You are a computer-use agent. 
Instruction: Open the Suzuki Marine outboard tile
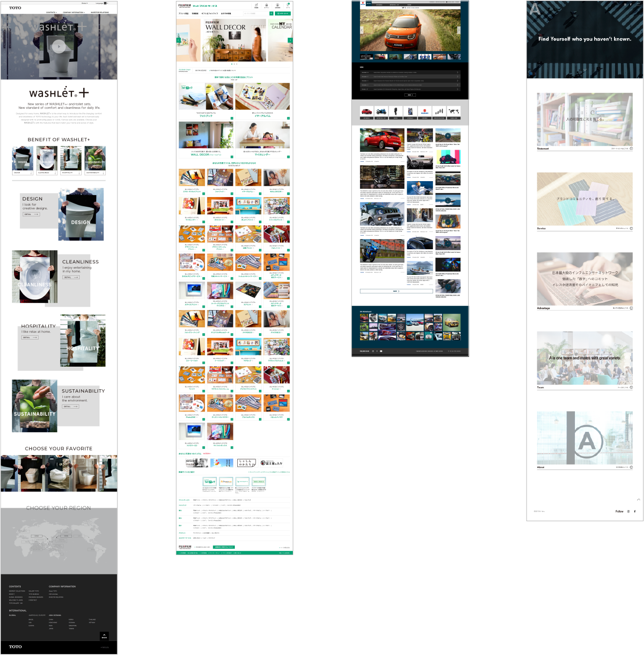click(x=396, y=113)
